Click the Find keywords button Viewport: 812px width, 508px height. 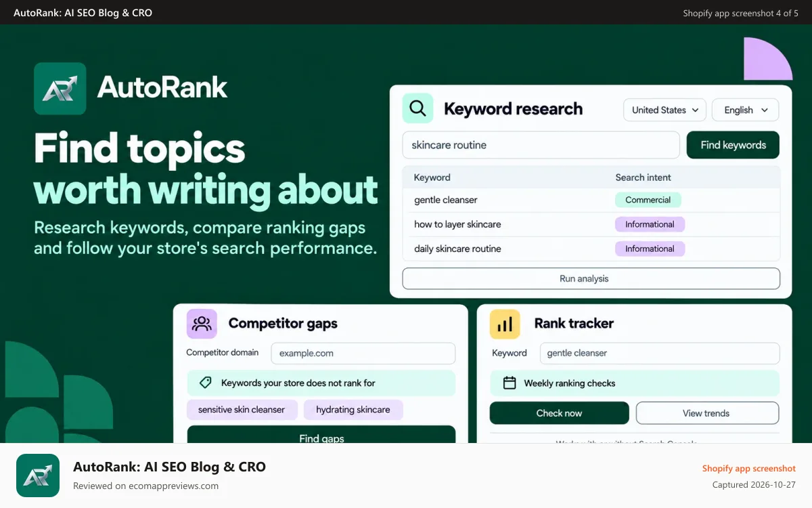tap(733, 145)
